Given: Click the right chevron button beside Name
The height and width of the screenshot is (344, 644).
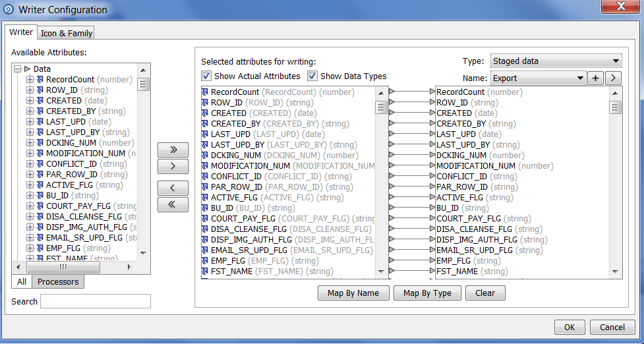Looking at the screenshot, I should [x=613, y=78].
